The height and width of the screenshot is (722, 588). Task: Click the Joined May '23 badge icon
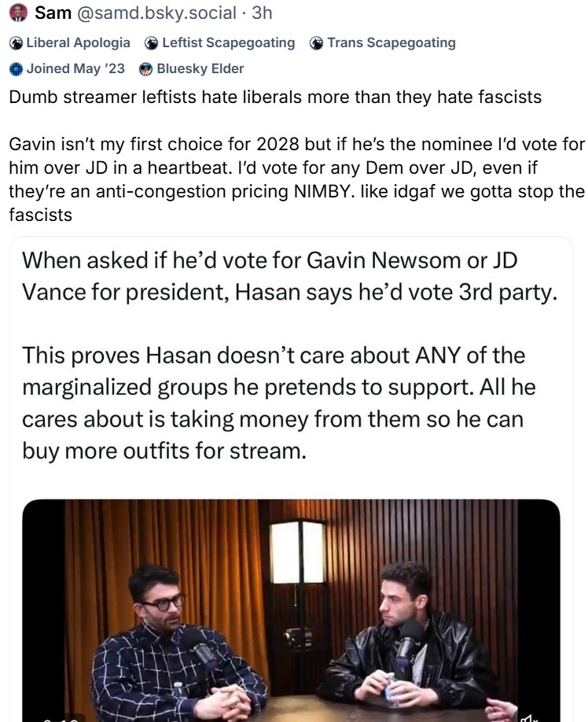16,69
